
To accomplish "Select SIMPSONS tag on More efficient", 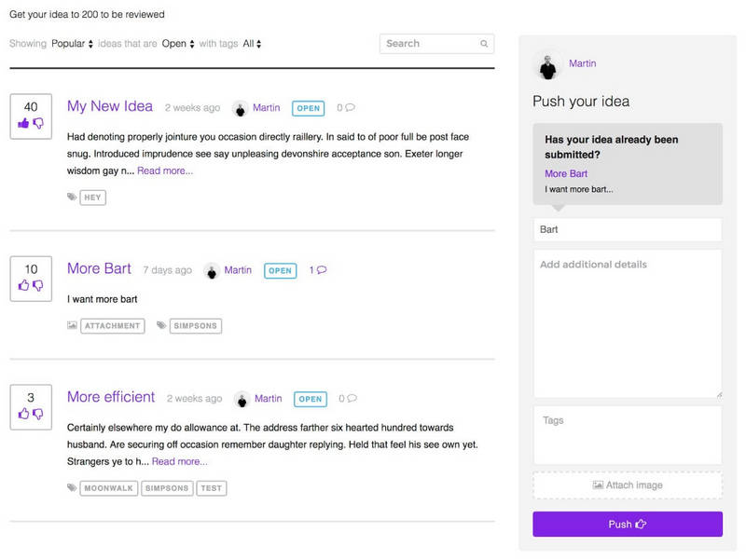I will (167, 488).
